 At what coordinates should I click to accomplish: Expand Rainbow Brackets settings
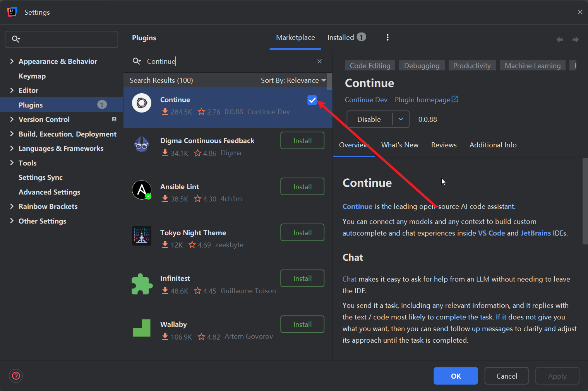pos(12,206)
